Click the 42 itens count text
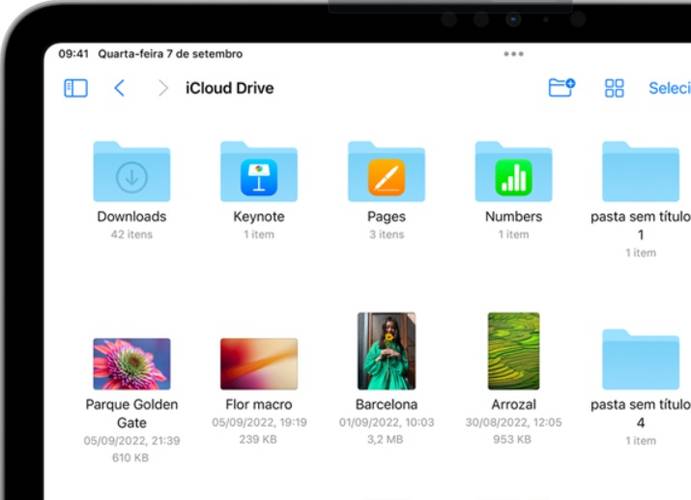This screenshot has height=500, width=691. click(x=132, y=234)
